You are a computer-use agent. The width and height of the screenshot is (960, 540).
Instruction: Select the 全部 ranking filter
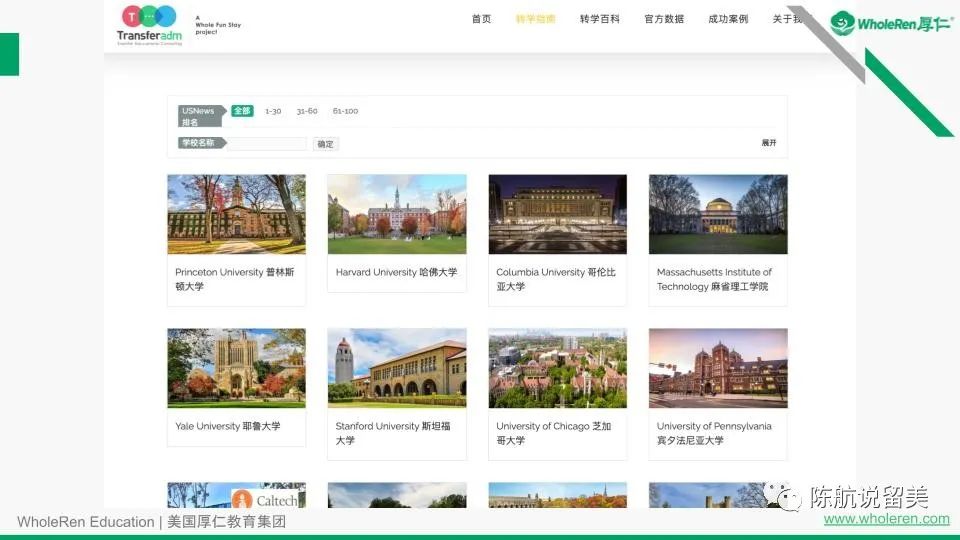point(242,111)
